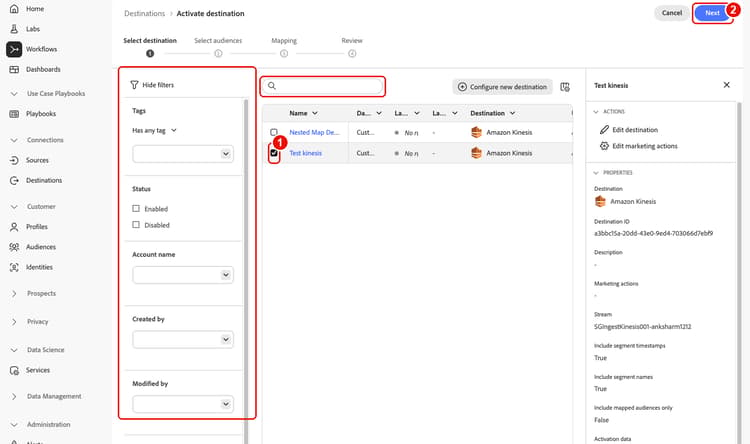The image size is (750, 444).
Task: Select the Workflows icon in sidebar
Action: [x=14, y=49]
